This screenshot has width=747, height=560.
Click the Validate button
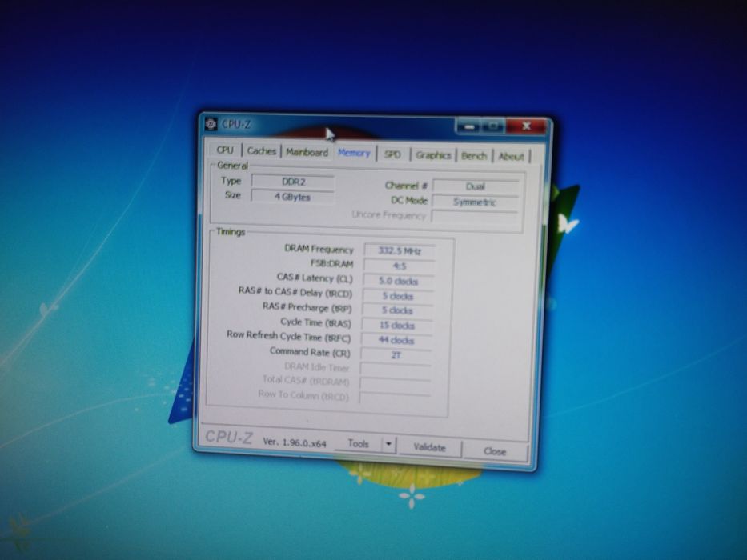point(429,447)
